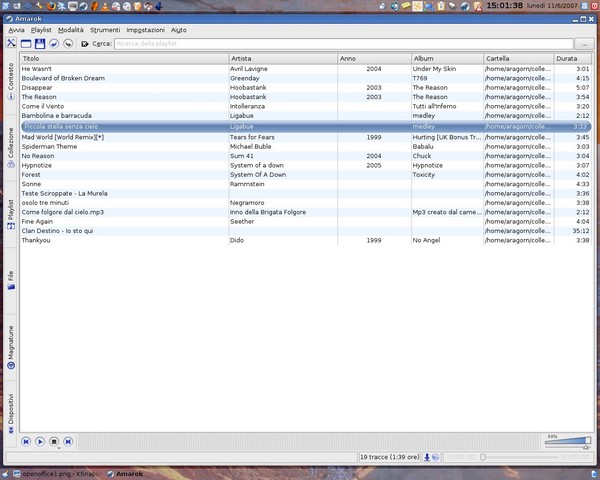This screenshot has width=600, height=480.
Task: Click the yellow note tray icon
Action: (406, 6)
